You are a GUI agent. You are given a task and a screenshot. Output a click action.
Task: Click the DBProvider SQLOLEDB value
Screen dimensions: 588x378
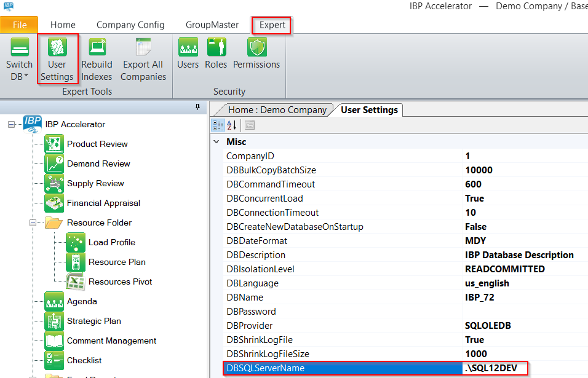coord(488,326)
